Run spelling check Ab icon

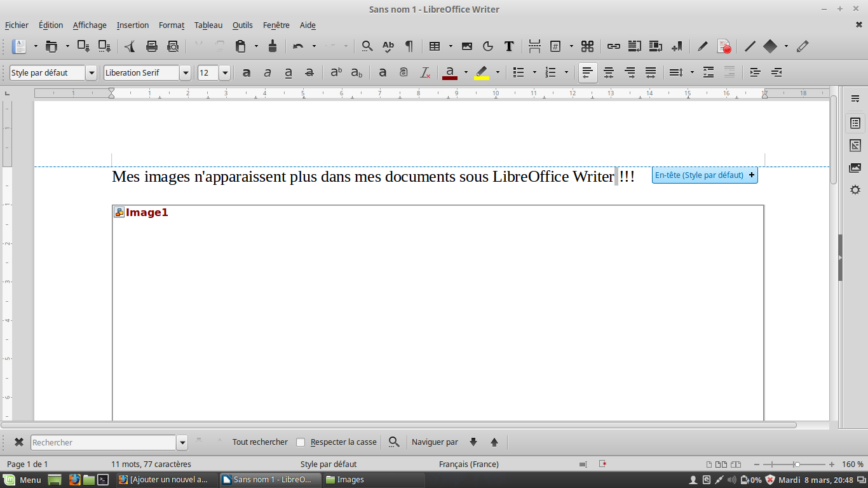point(388,46)
